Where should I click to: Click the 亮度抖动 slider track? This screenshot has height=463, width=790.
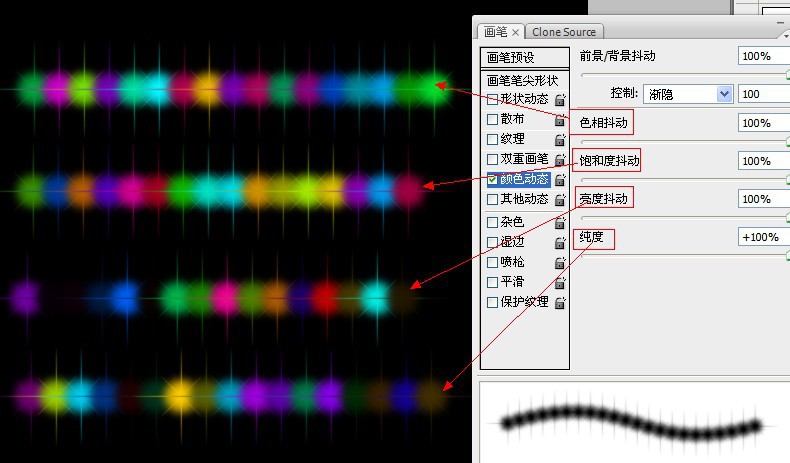(x=685, y=218)
